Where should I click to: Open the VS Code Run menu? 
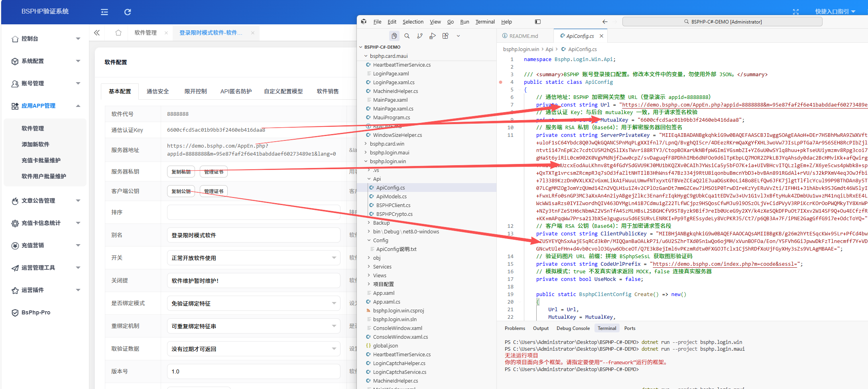point(465,22)
